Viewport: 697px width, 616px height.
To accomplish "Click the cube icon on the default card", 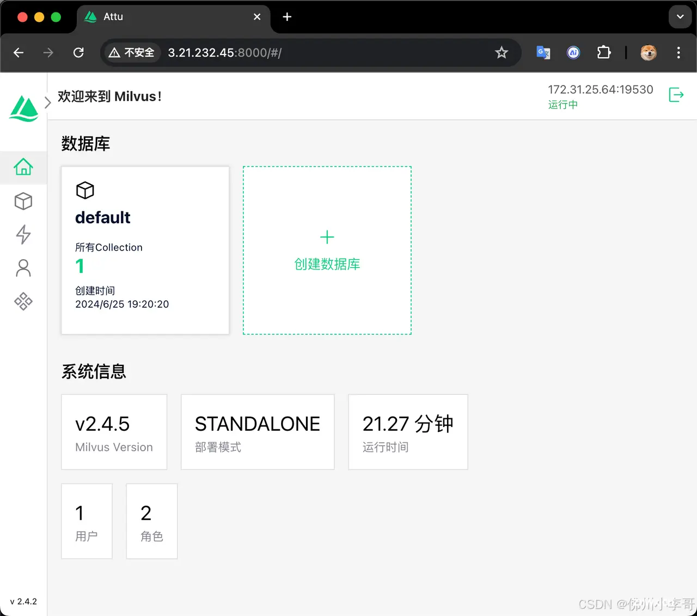I will click(85, 191).
